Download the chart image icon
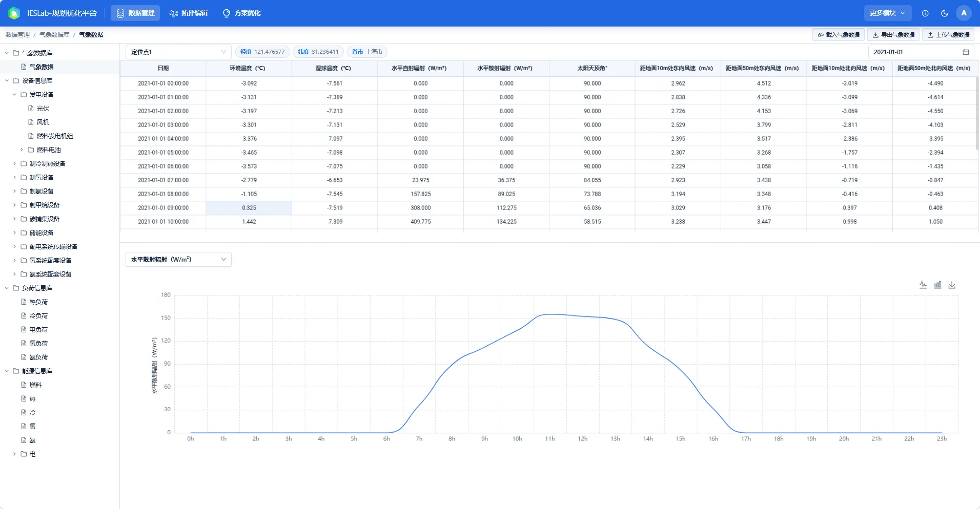This screenshot has width=980, height=509. [x=952, y=285]
